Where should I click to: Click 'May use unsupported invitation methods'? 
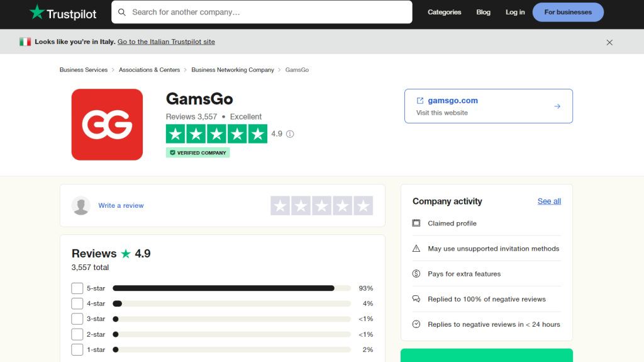(493, 249)
